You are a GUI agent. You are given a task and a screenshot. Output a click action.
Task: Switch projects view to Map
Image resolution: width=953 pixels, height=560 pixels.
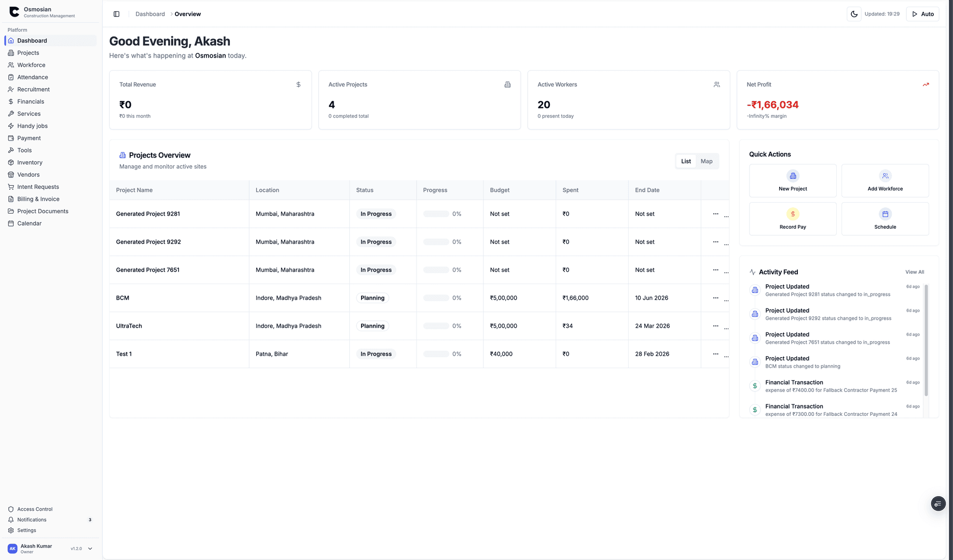[x=707, y=161]
